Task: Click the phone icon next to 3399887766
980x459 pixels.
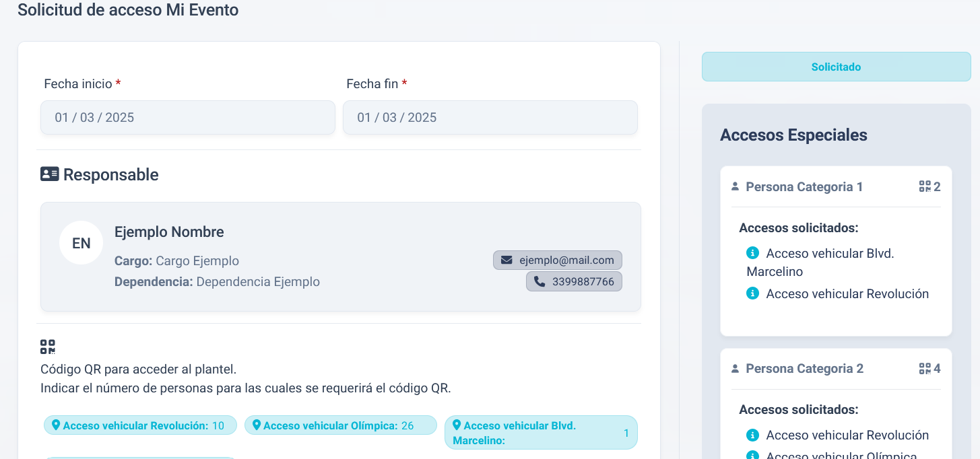Action: 538,281
